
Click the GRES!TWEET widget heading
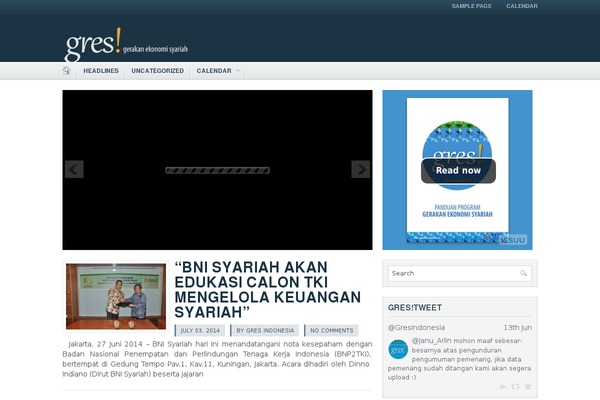pyautogui.click(x=415, y=308)
